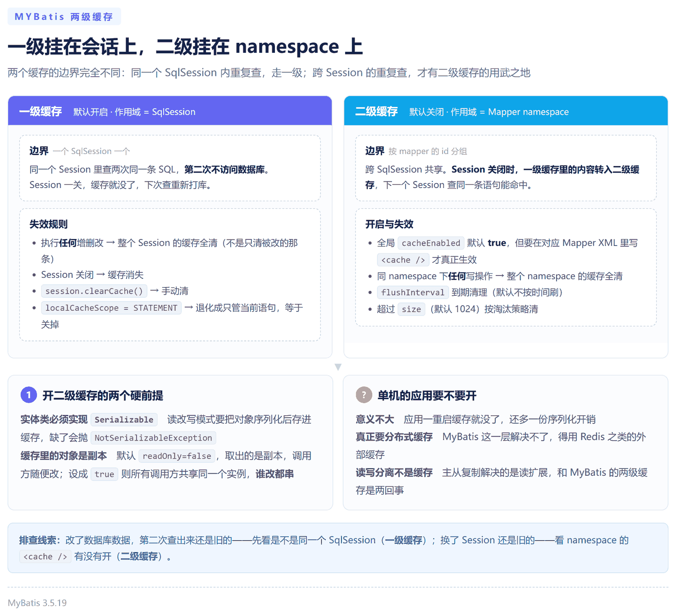Click the "session.clearCache()" code chip
Viewport: 676px width, 616px height.
94,291
